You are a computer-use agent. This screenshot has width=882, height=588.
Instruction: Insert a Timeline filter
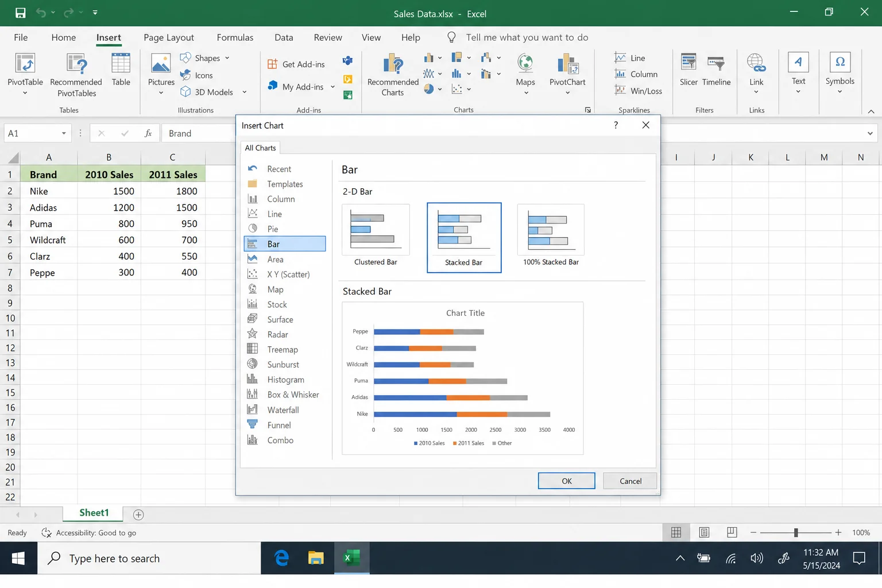[716, 70]
